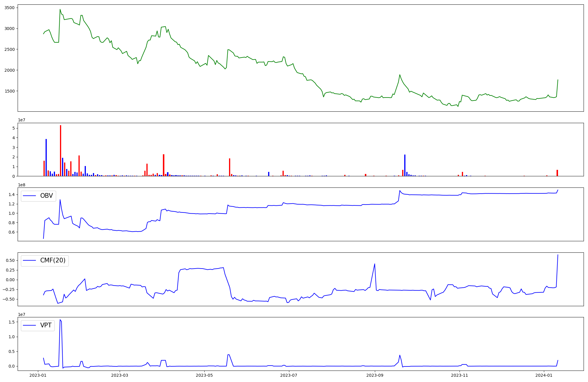
Task: Click the tallest red volume bar
Action: coord(61,151)
